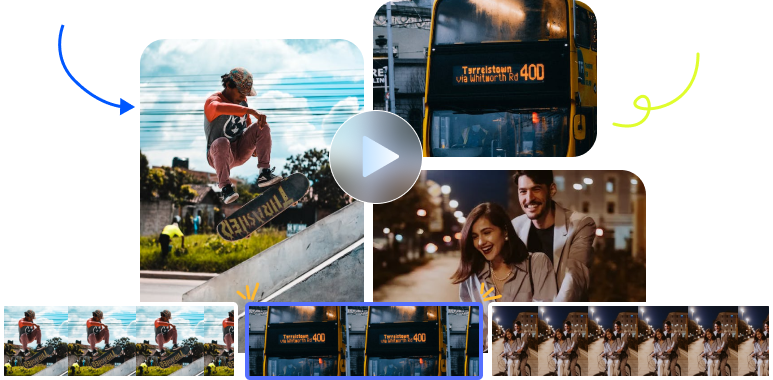This screenshot has height=380, width=773.
Task: Click the Tyrrelstown via Whitworth Rd sign text
Action: tap(485, 73)
